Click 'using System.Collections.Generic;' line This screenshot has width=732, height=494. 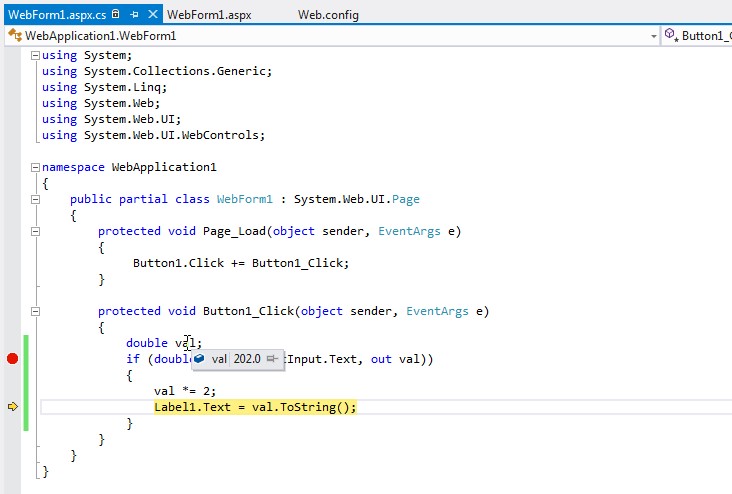157,71
